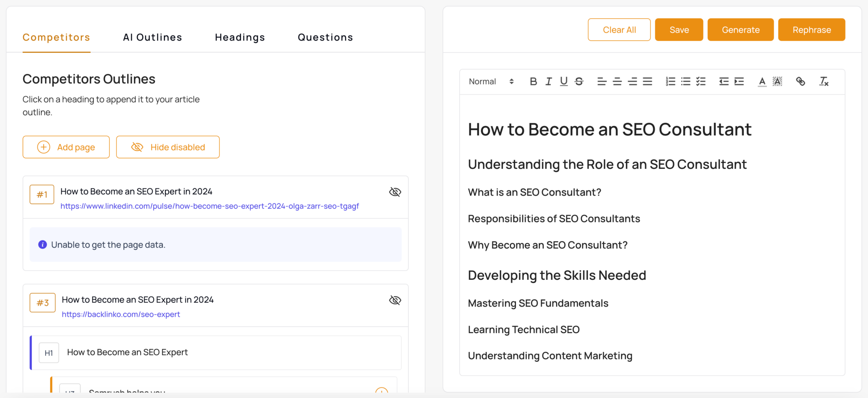Insert a hyperlink

801,81
